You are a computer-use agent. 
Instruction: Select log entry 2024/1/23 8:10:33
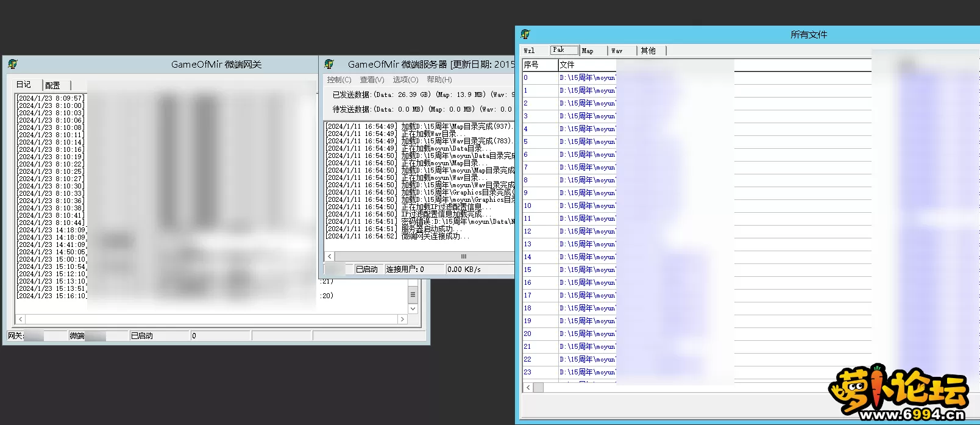click(51, 193)
